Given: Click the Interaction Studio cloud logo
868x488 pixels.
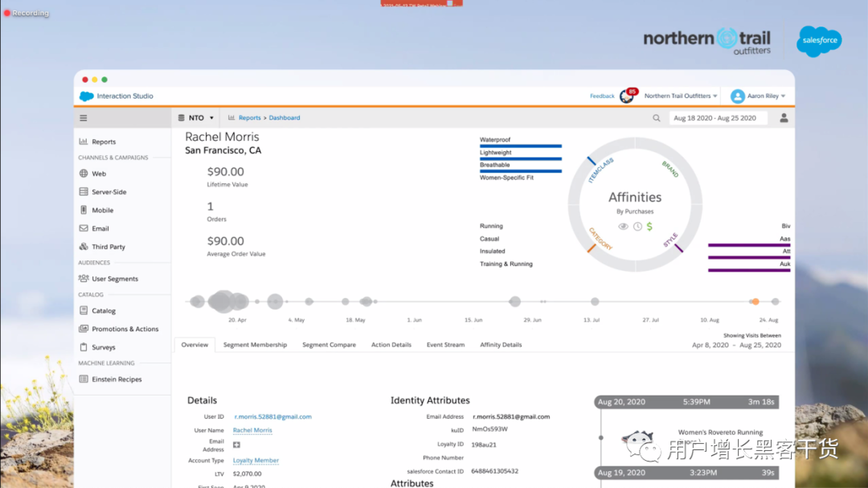Looking at the screenshot, I should tap(86, 96).
